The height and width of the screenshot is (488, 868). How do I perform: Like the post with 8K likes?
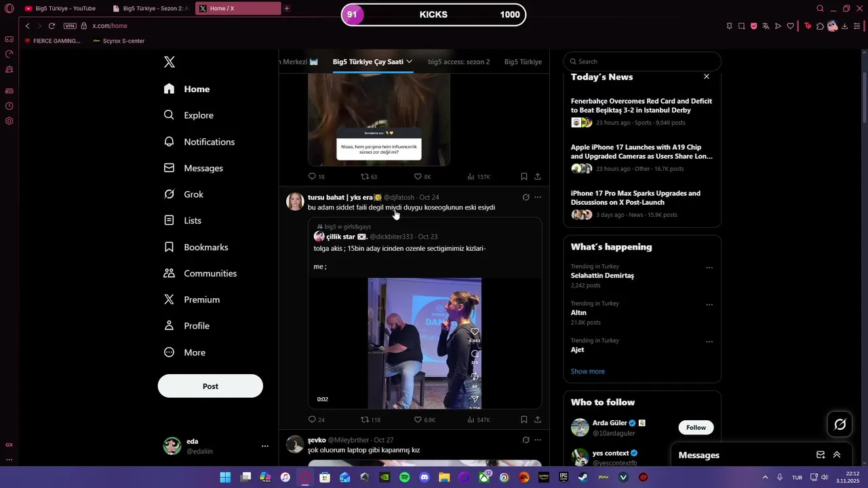[422, 176]
